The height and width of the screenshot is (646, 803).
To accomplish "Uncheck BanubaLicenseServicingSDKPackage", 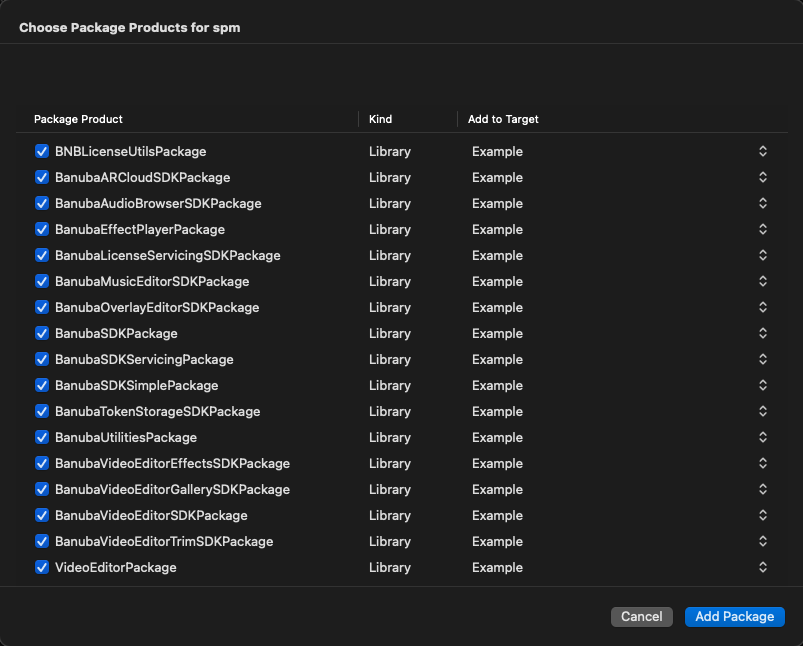I will [42, 255].
